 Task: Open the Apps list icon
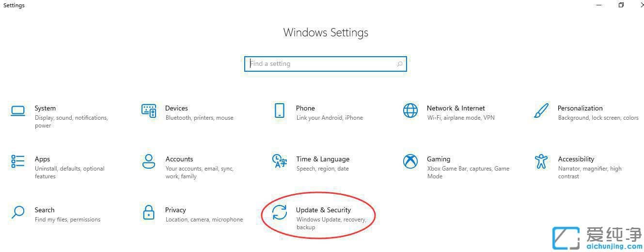[18, 161]
